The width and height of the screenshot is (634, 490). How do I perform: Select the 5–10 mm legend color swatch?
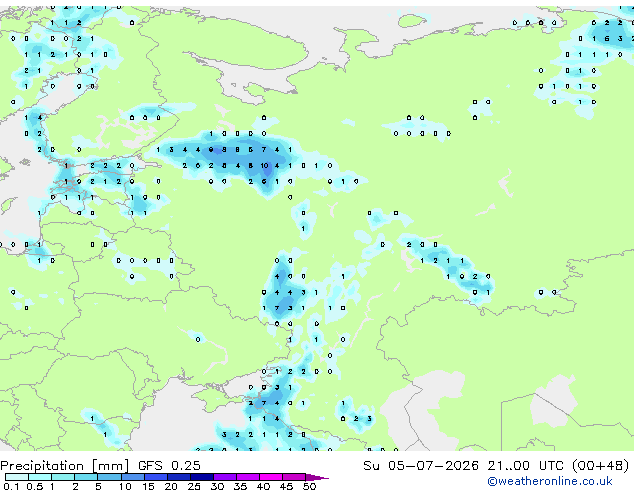coord(109,477)
